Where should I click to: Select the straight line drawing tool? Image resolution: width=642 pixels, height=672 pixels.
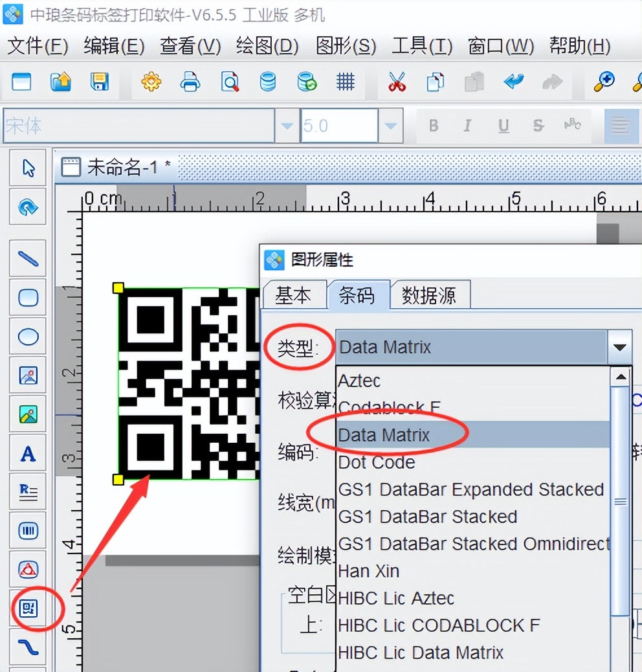[28, 258]
